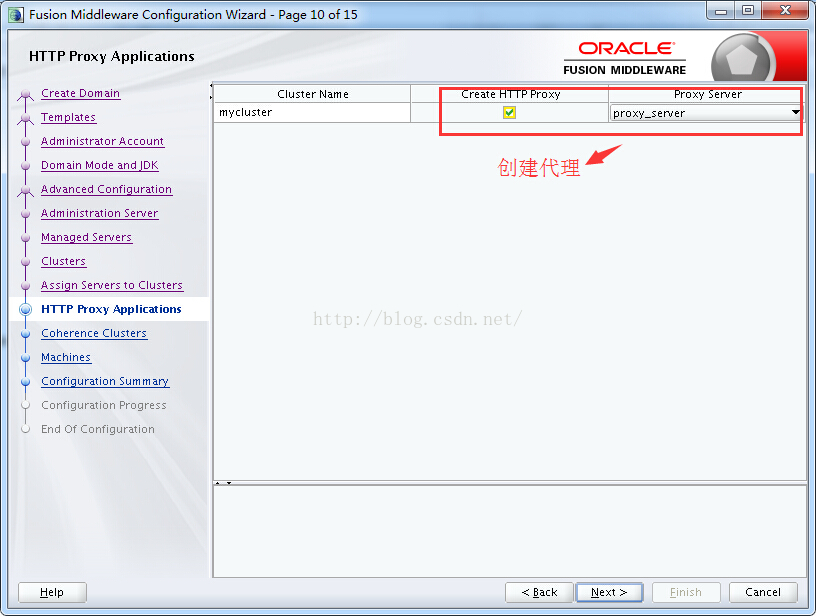
Task: Open Assign Servers to Clusters step
Action: pos(112,285)
